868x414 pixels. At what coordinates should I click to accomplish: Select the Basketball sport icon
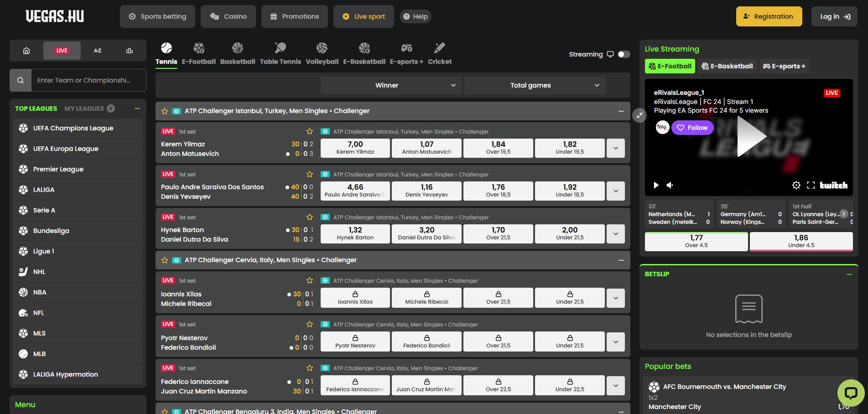[238, 48]
